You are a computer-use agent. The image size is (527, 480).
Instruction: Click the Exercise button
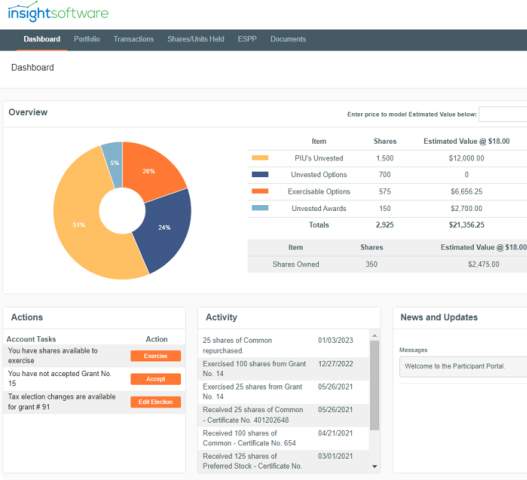click(x=156, y=356)
